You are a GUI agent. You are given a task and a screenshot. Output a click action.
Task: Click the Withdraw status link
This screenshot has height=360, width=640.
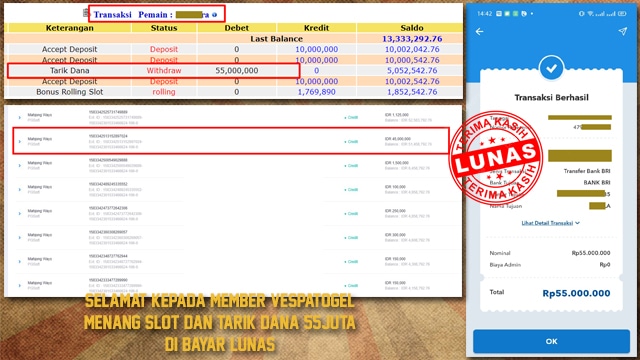click(164, 71)
